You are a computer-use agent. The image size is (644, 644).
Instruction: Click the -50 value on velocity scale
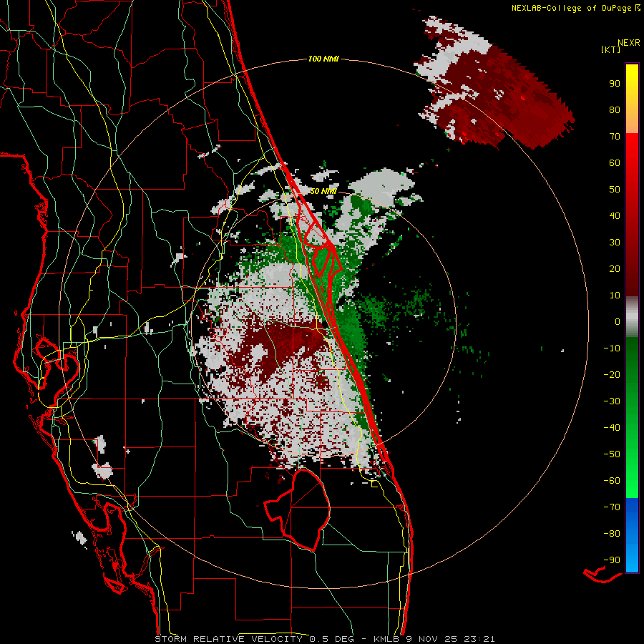612,454
